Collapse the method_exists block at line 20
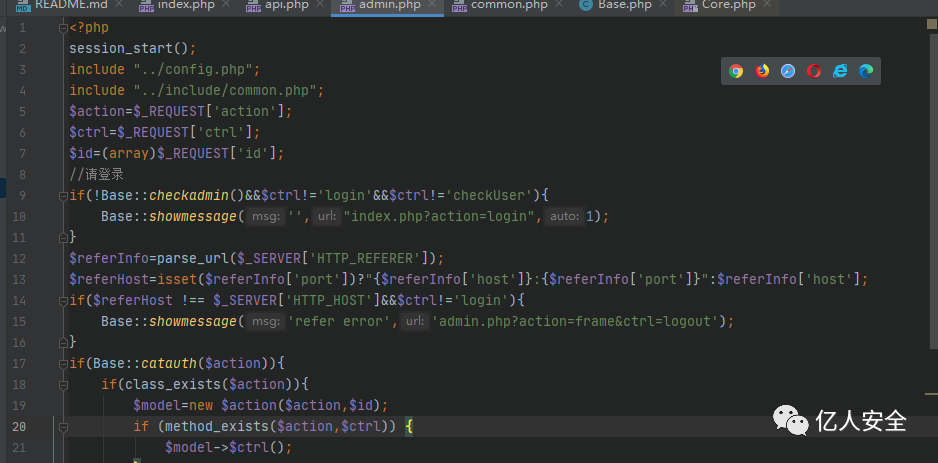 click(63, 427)
